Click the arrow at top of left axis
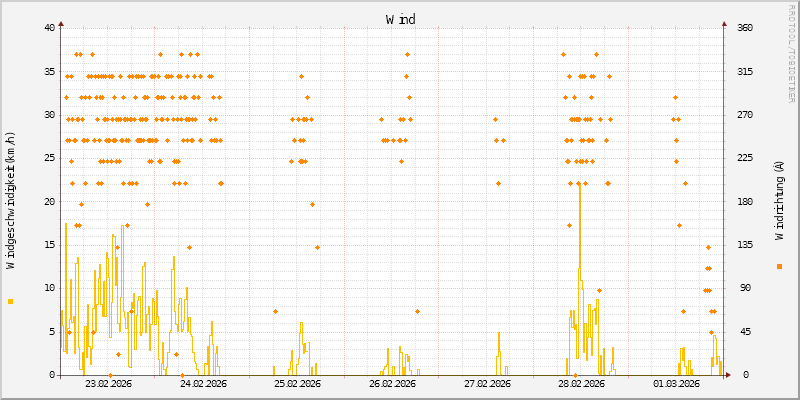The height and width of the screenshot is (400, 800). click(x=61, y=22)
